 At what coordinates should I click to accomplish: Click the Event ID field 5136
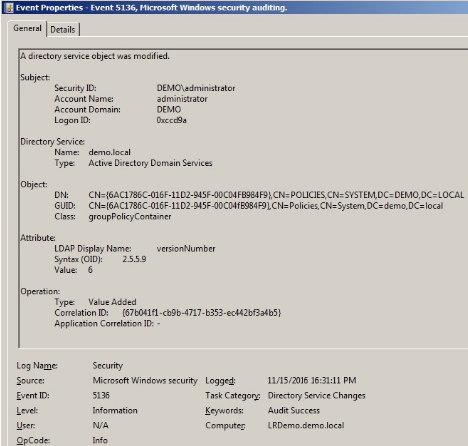click(x=101, y=395)
